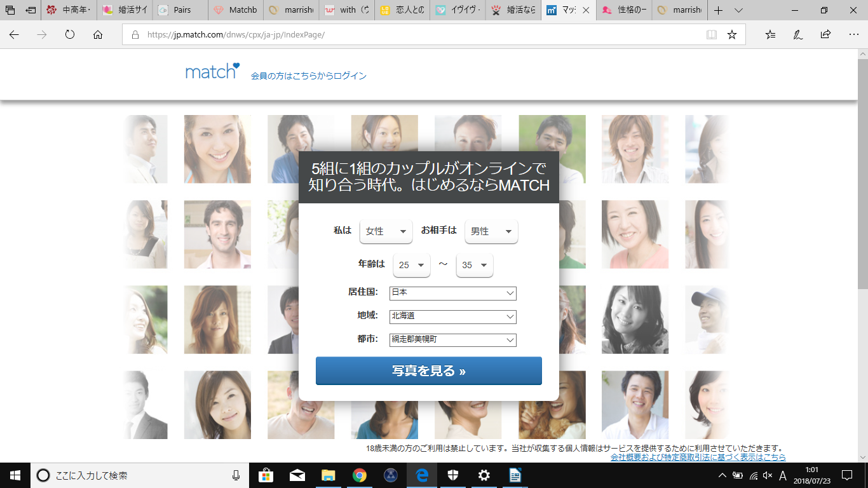Open the document app in taskbar

(x=515, y=475)
